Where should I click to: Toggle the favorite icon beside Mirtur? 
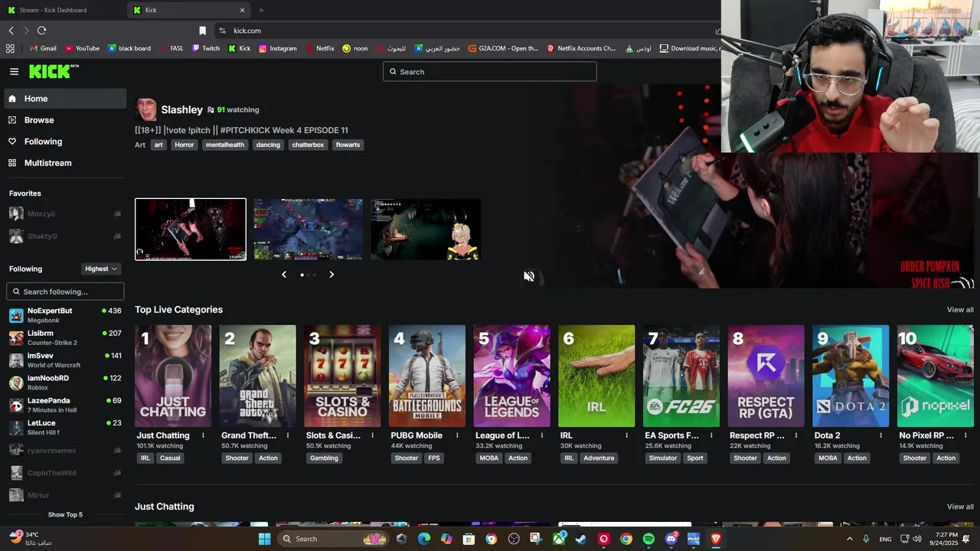click(x=117, y=495)
